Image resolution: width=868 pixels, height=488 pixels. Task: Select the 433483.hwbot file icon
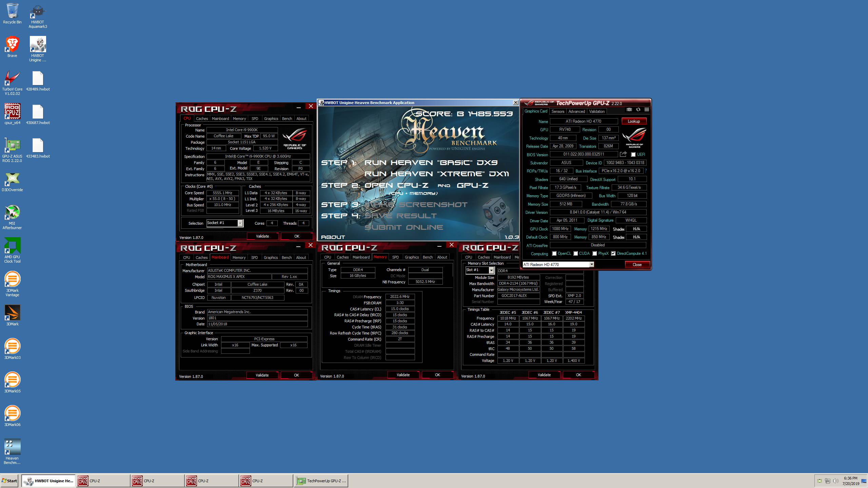pos(38,148)
